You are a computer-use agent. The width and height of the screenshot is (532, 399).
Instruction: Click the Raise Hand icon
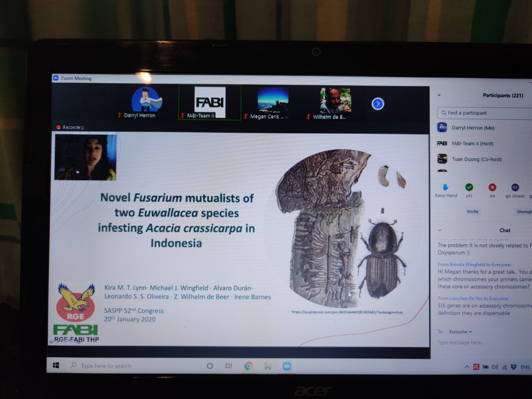coord(445,187)
